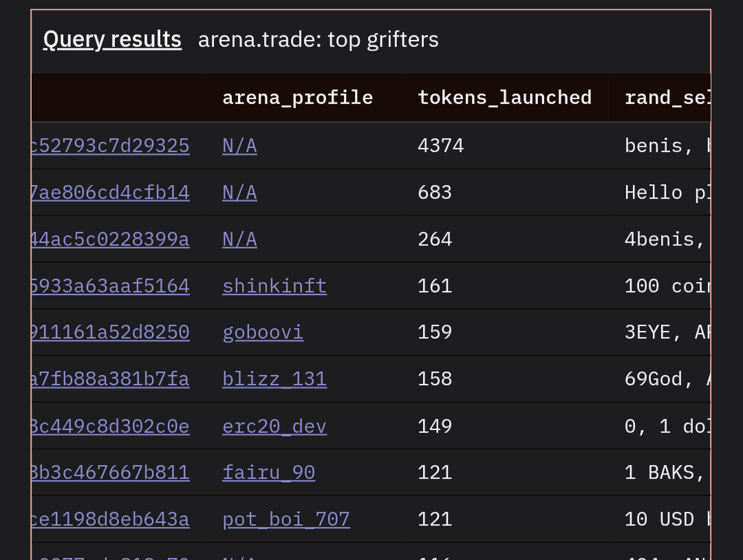Click address link ending in 381b7fa
Viewport: 743px width, 560px height.
[x=111, y=379]
